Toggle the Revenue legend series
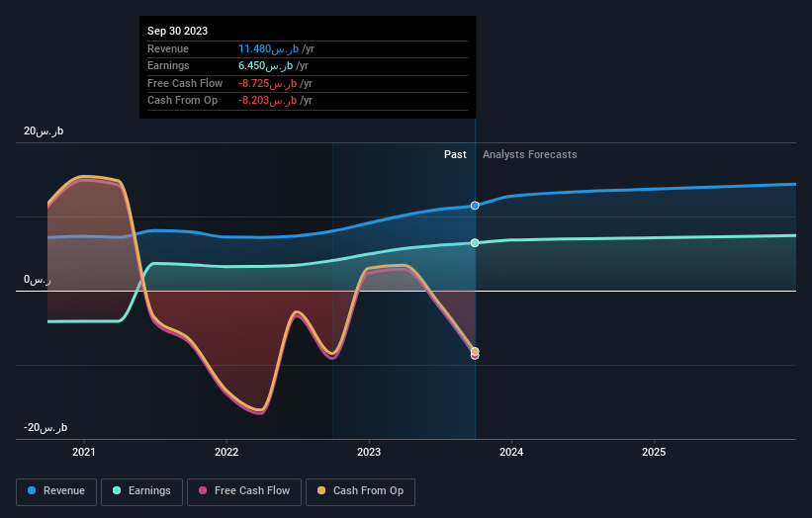Screen dimensions: 812x518 point(56,491)
